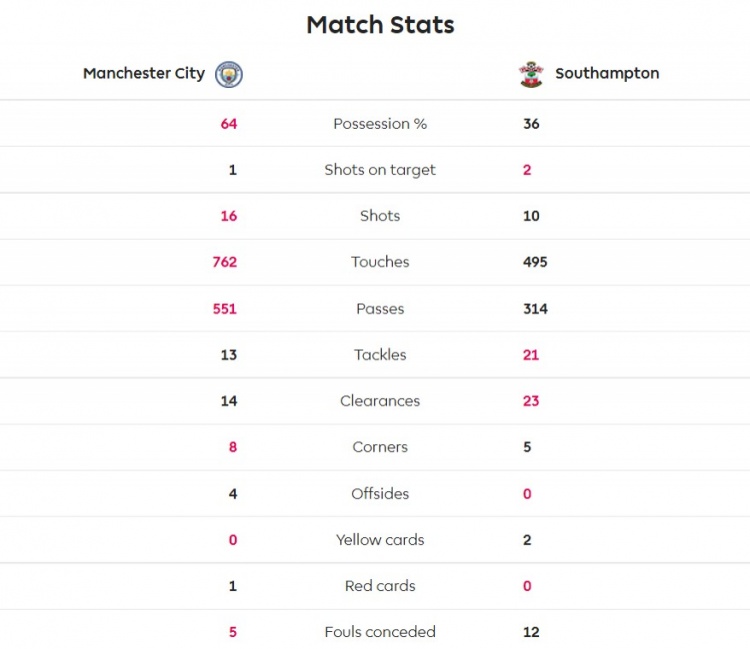The width and height of the screenshot is (750, 649).
Task: Select the Possession % stat label
Action: tap(380, 124)
